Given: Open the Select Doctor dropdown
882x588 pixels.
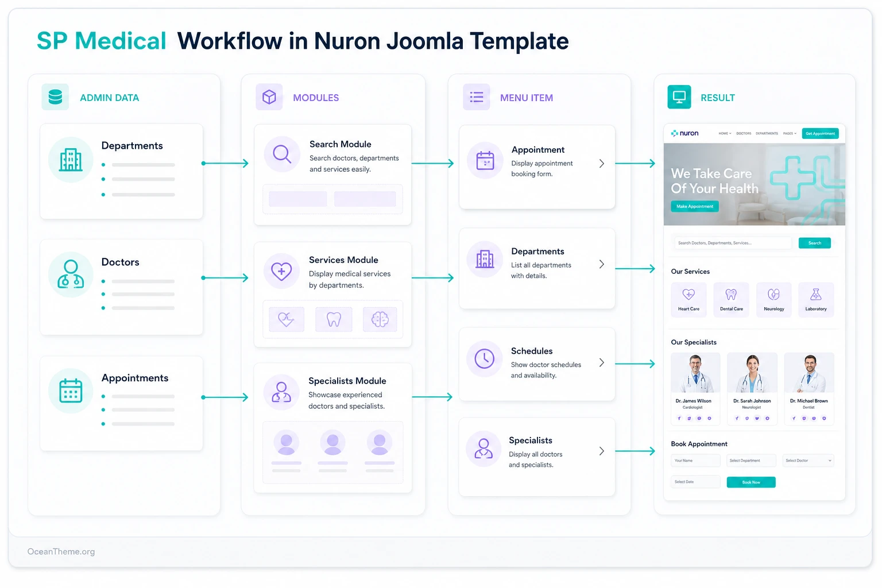Looking at the screenshot, I should [x=808, y=461].
